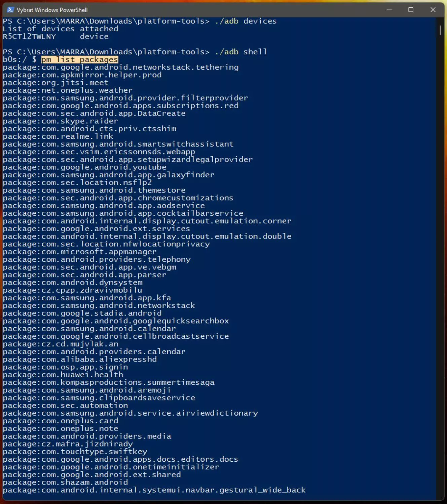
Task: Click package com.sec.vsim.ericssonnsds.webapp
Action: click(x=99, y=152)
